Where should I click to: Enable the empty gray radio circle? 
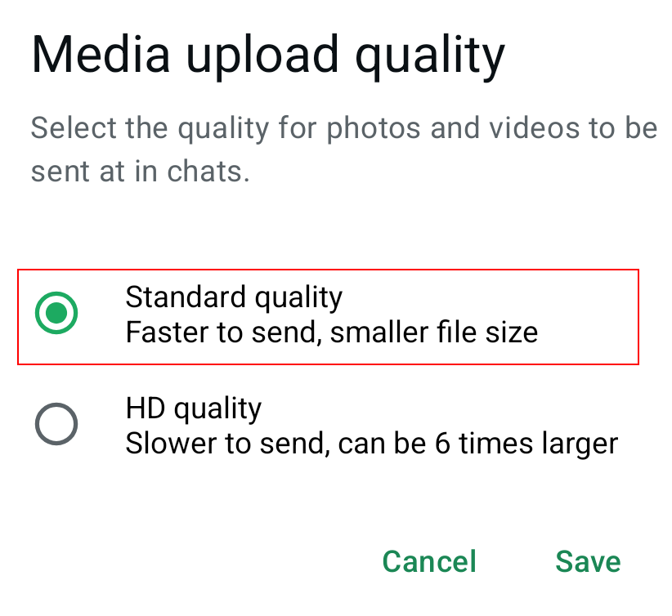(56, 424)
